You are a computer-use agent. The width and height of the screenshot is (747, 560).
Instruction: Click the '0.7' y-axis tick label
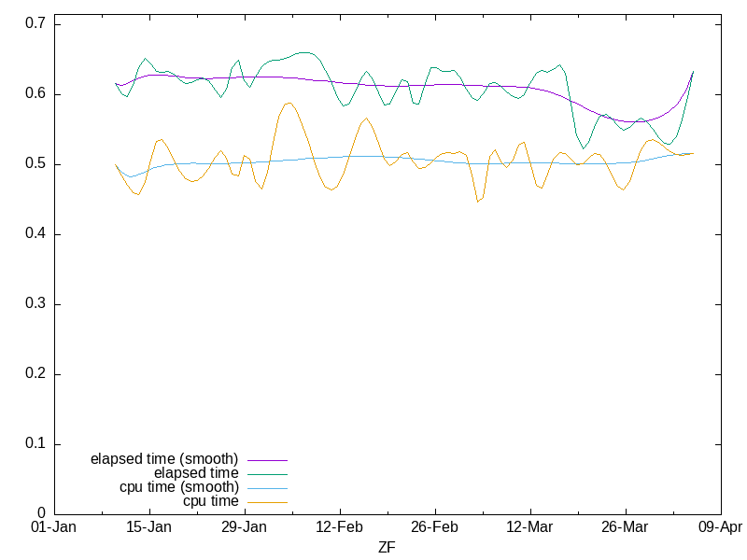(37, 24)
